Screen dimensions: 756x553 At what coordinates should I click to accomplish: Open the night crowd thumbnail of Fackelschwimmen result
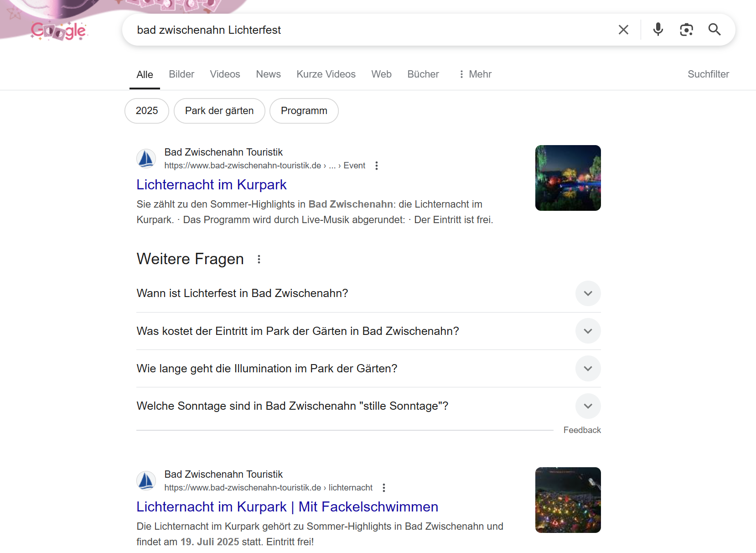click(x=568, y=500)
